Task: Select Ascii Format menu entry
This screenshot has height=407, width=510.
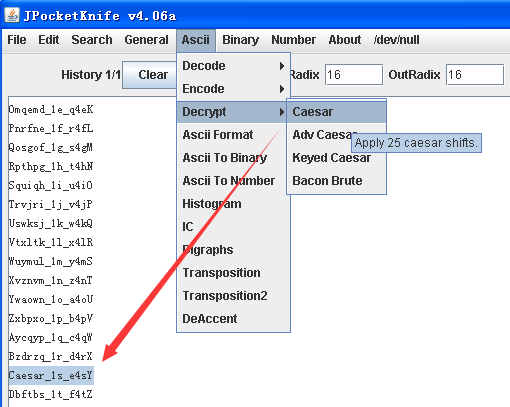Action: (233, 135)
